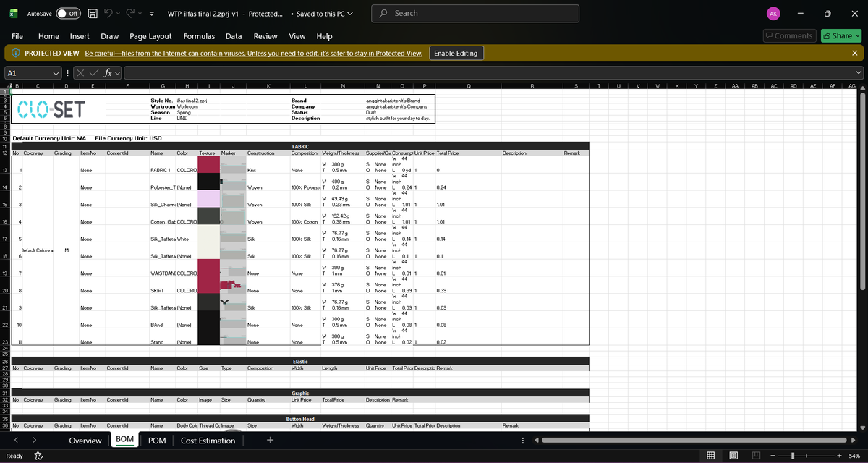Click Enable Editing in Protected View bar
The height and width of the screenshot is (463, 868).
pyautogui.click(x=456, y=54)
